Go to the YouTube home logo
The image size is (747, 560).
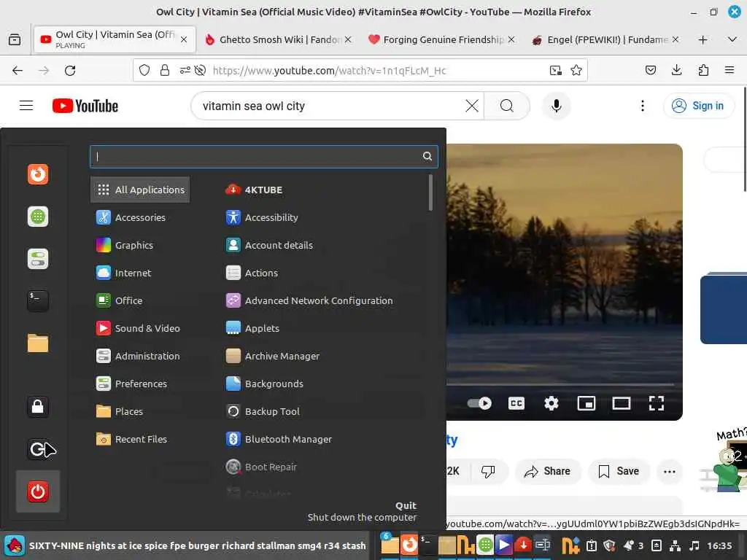[x=85, y=106]
